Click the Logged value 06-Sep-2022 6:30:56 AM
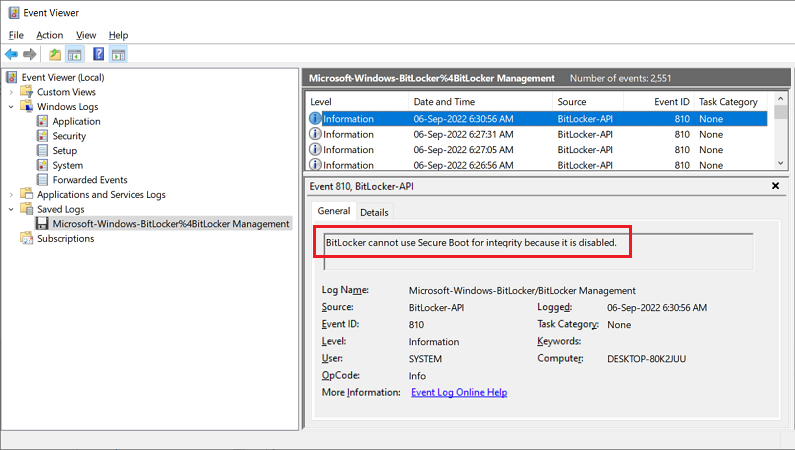 pyautogui.click(x=657, y=308)
